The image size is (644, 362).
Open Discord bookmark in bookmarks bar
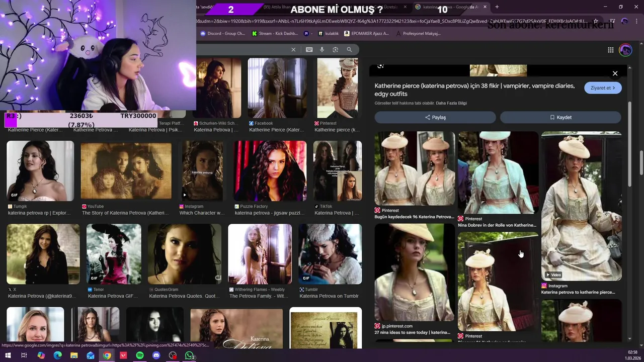click(x=222, y=34)
